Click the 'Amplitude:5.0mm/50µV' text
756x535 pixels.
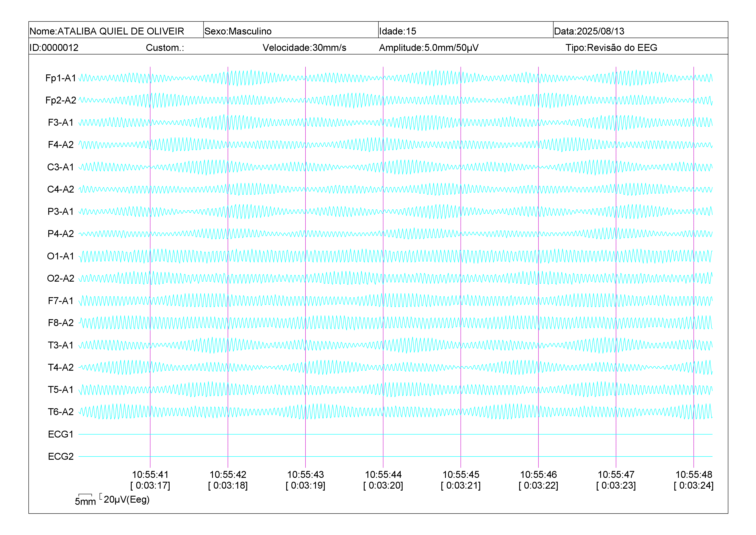[x=429, y=48]
